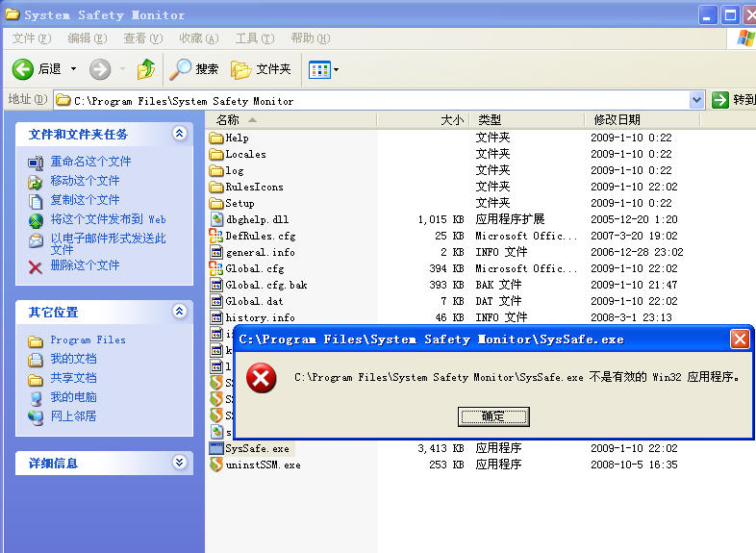Click the globe publish-to-Web icon
This screenshot has height=553, width=756.
36,221
